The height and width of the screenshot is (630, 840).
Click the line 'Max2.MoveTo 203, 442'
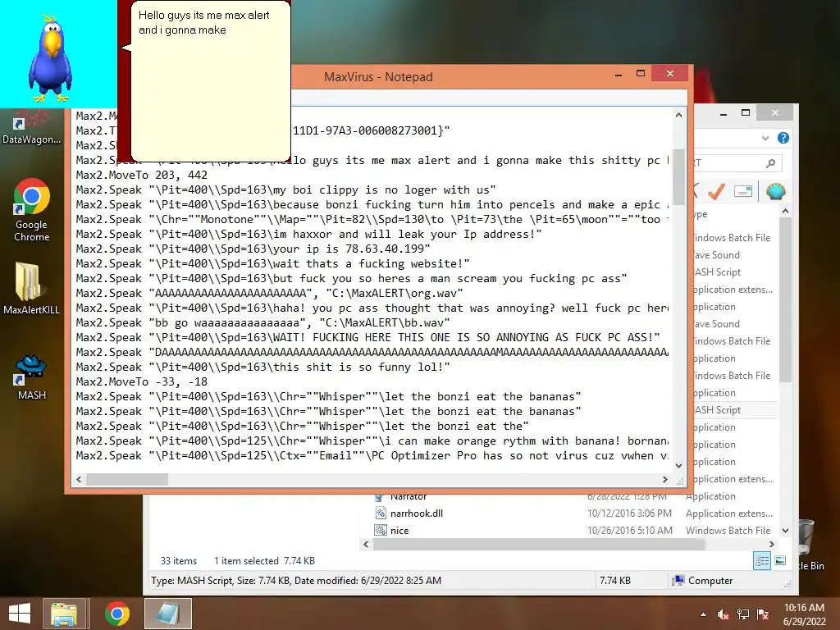[x=141, y=176]
